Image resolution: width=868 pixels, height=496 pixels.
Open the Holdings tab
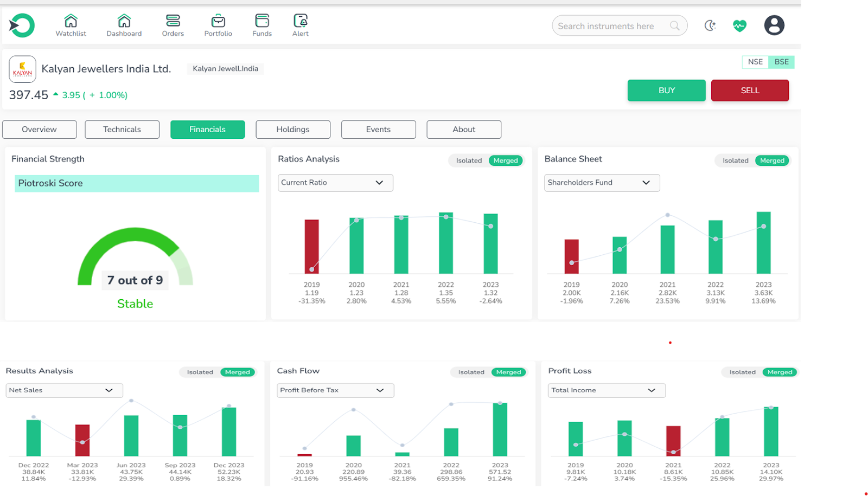[x=293, y=130]
